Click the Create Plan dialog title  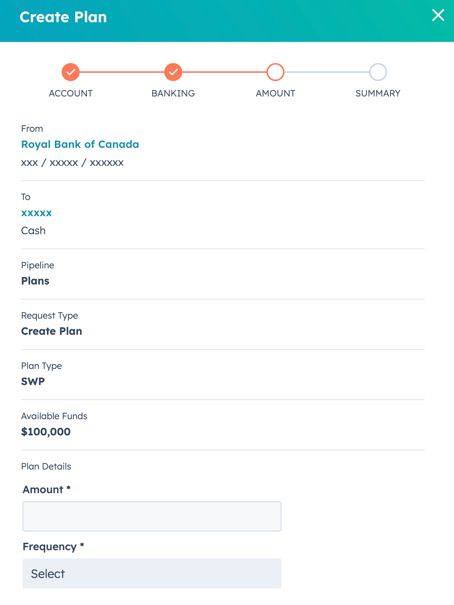[x=63, y=17]
